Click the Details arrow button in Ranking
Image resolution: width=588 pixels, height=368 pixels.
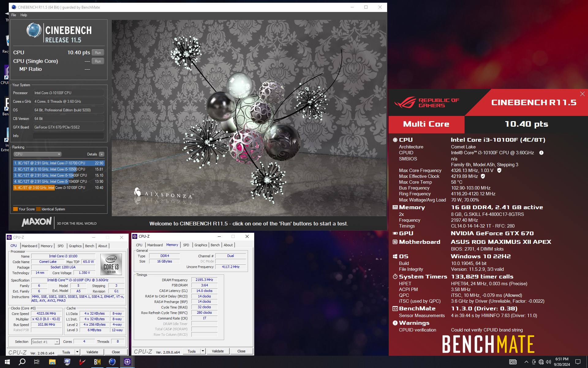[x=102, y=154]
